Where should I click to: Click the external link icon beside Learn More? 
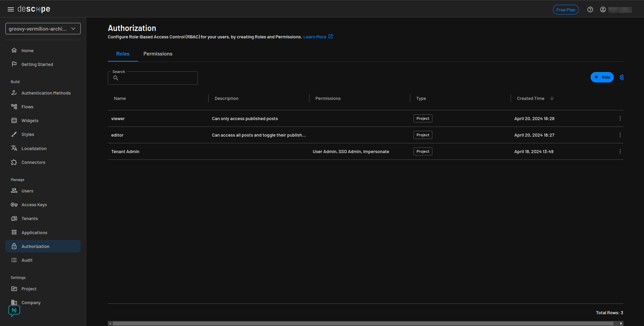click(x=331, y=37)
